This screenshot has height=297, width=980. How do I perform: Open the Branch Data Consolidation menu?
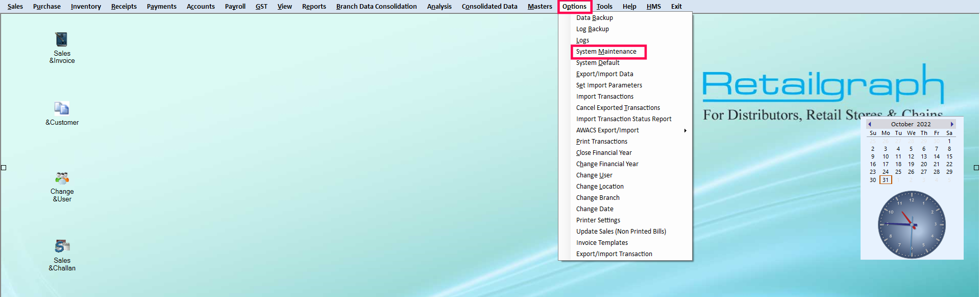376,7
